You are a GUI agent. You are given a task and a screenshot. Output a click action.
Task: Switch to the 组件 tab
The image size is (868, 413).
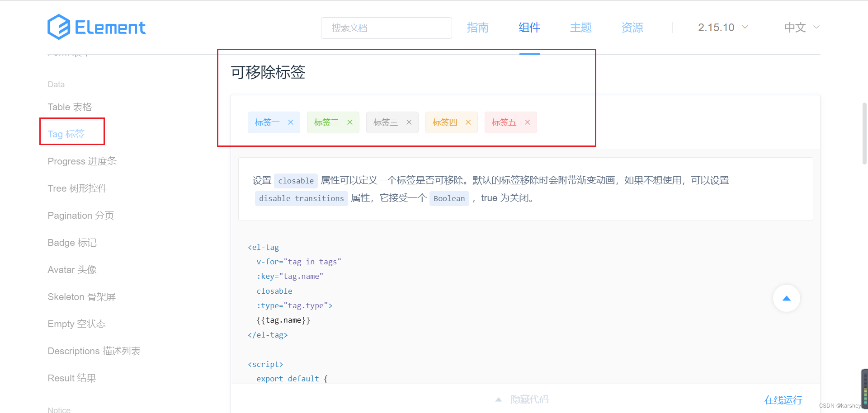pos(529,28)
